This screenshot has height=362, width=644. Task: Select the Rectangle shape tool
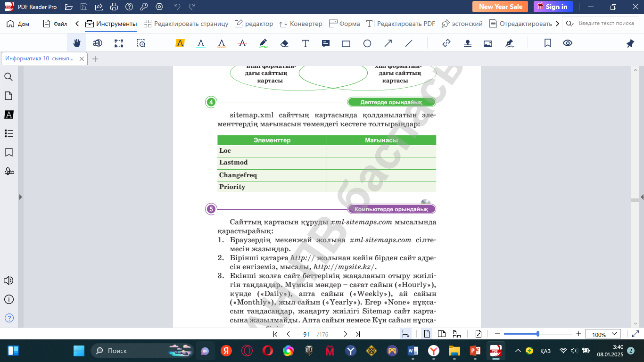(346, 43)
